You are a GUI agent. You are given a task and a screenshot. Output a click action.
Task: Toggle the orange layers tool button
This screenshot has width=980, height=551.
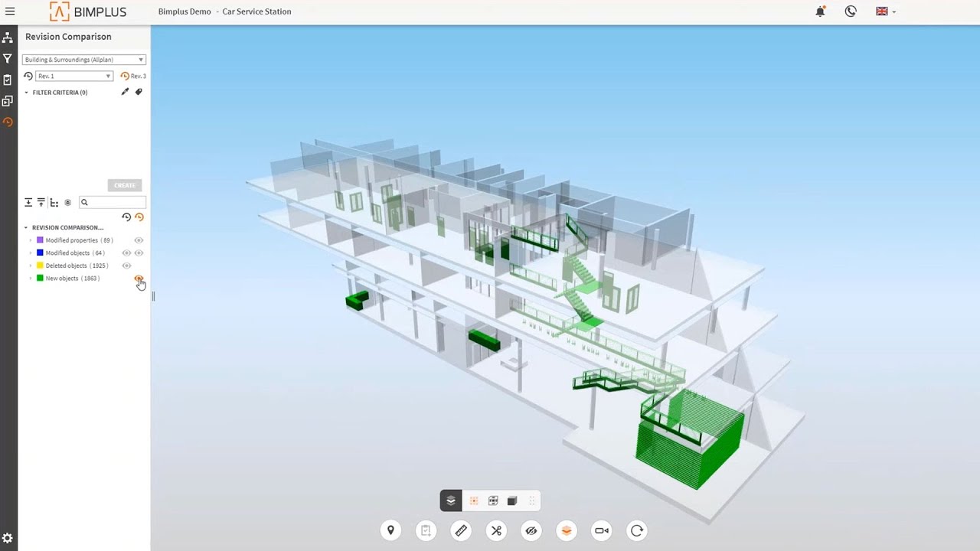click(567, 530)
